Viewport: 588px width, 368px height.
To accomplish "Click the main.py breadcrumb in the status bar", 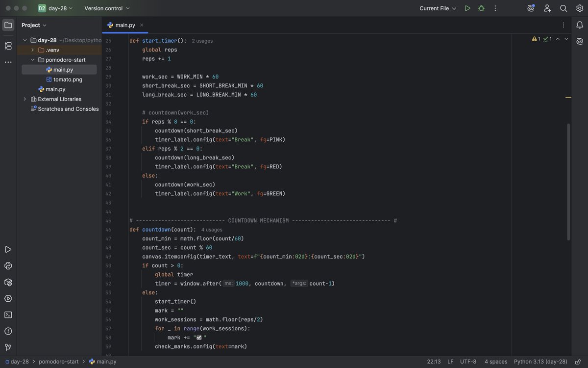I will tap(103, 362).
